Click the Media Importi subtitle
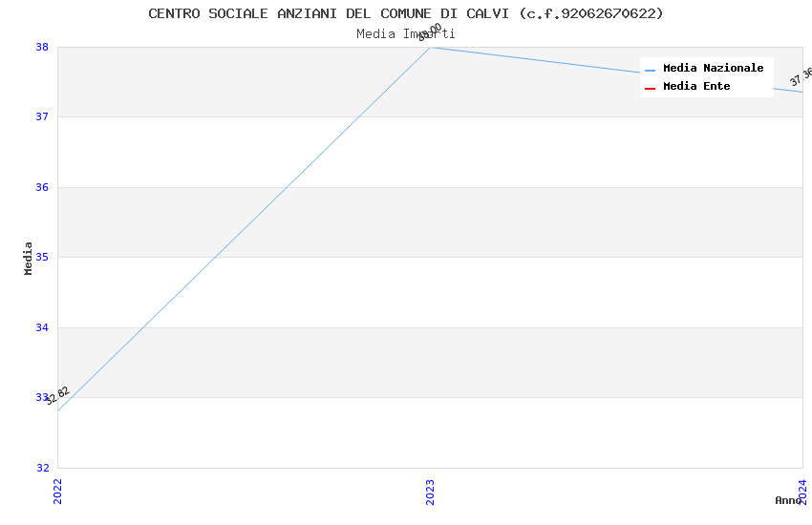The width and height of the screenshot is (812, 525). point(405,34)
